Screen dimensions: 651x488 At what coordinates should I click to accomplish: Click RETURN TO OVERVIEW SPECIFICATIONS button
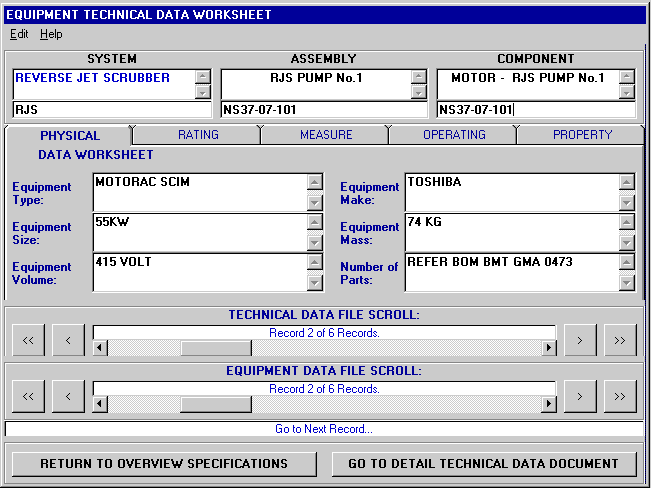pyautogui.click(x=164, y=464)
